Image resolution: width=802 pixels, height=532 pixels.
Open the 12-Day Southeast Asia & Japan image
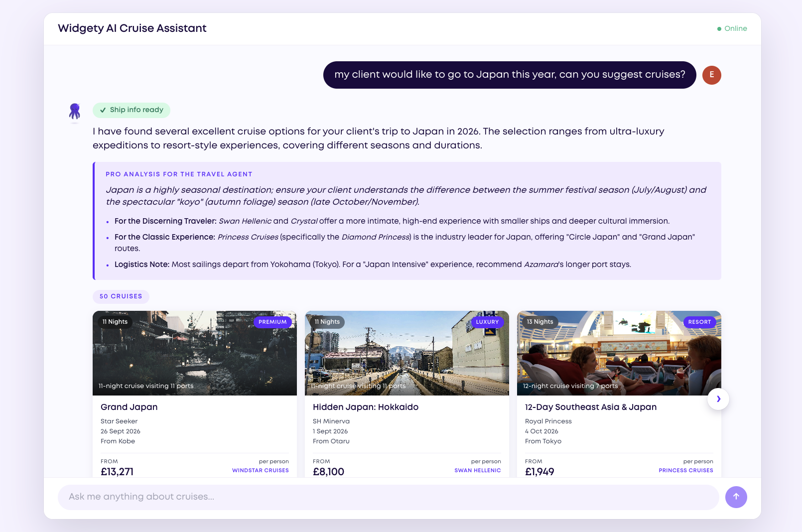pos(619,353)
